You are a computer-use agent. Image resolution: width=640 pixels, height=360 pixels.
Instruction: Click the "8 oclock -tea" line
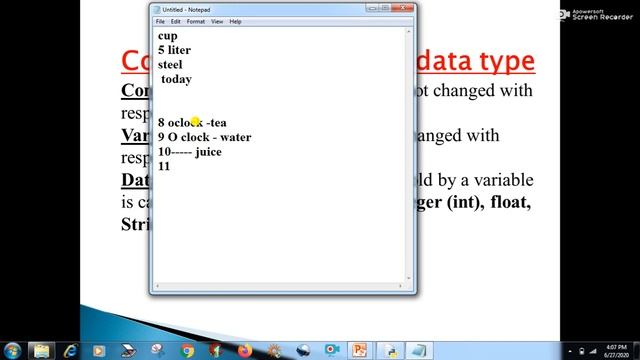click(192, 122)
